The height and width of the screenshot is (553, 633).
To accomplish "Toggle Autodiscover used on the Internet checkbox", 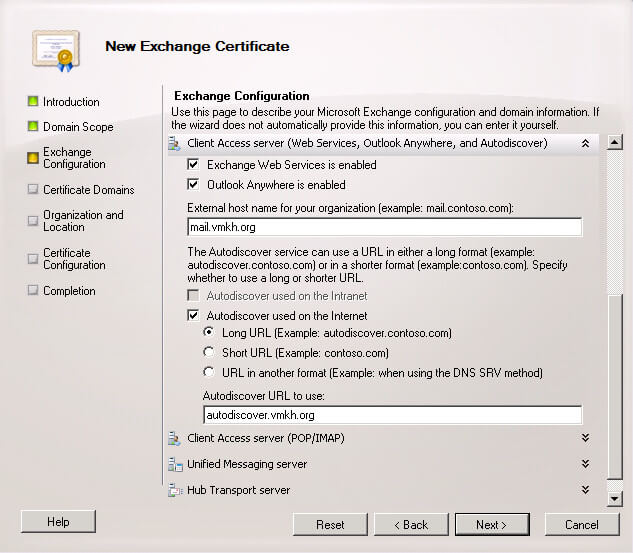I will pyautogui.click(x=193, y=315).
